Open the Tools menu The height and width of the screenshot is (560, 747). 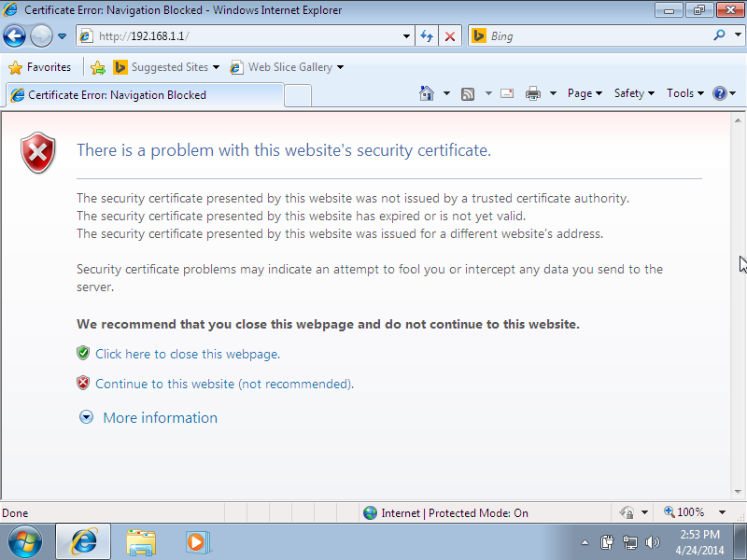coord(685,93)
